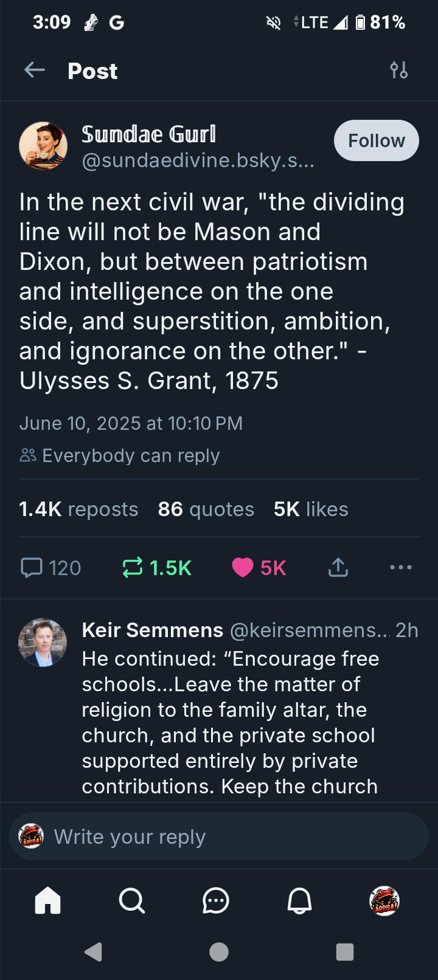Open the Chat messages tab
438x980 pixels.
coord(216,900)
